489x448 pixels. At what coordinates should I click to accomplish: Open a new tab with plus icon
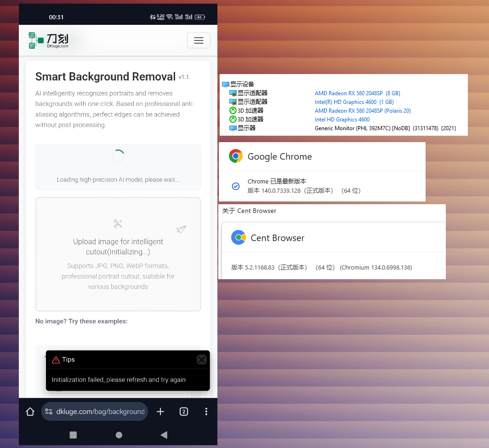160,412
